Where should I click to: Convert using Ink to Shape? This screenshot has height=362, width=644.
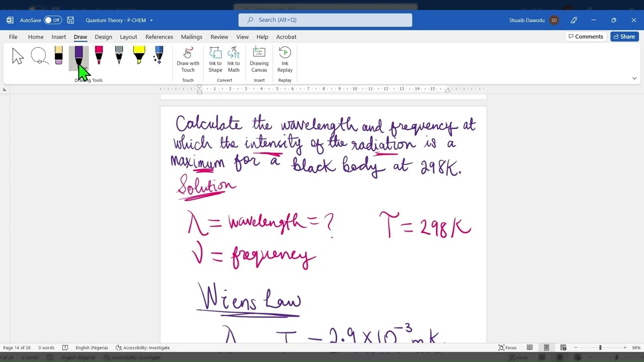pos(215,60)
